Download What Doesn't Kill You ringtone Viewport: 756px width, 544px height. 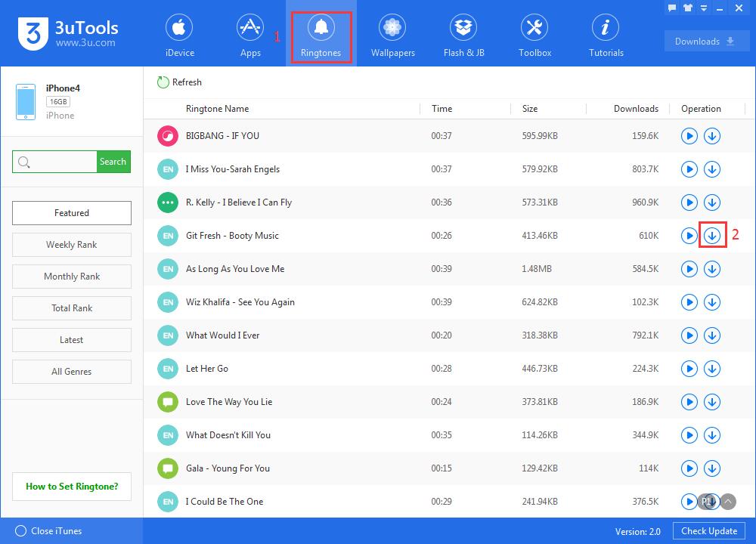712,435
